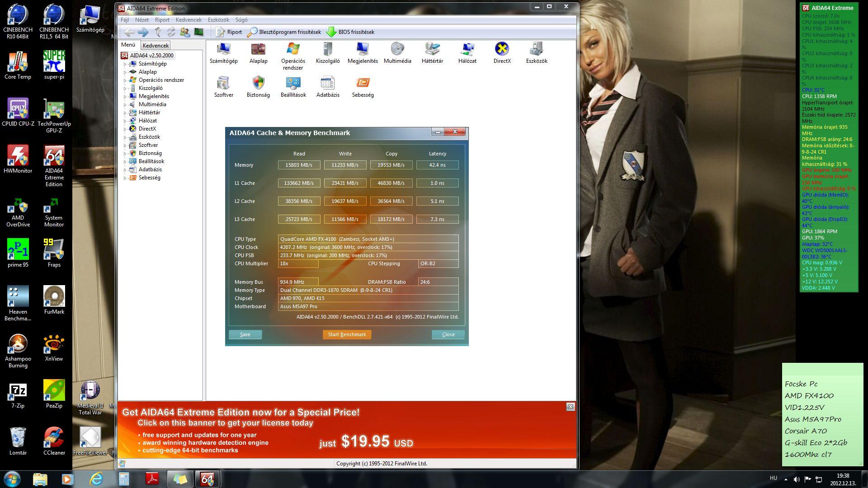Open the Multimédia speaker icon
Viewport: 868px width, 488px height.
(397, 53)
